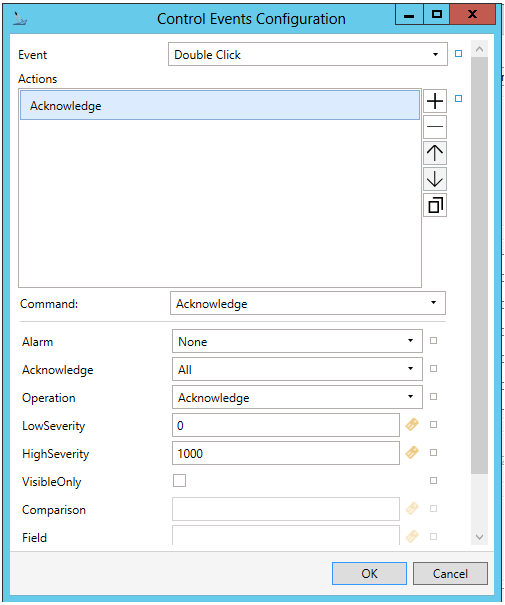Image resolution: width=505 pixels, height=605 pixels.
Task: Add a new action with plus icon
Action: coord(435,101)
